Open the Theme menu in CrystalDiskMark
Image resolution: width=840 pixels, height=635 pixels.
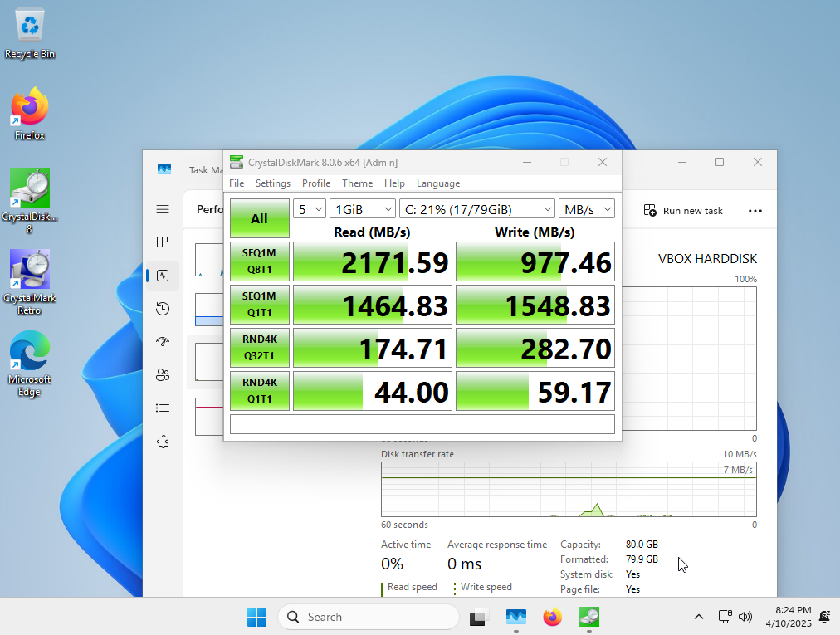pos(357,183)
